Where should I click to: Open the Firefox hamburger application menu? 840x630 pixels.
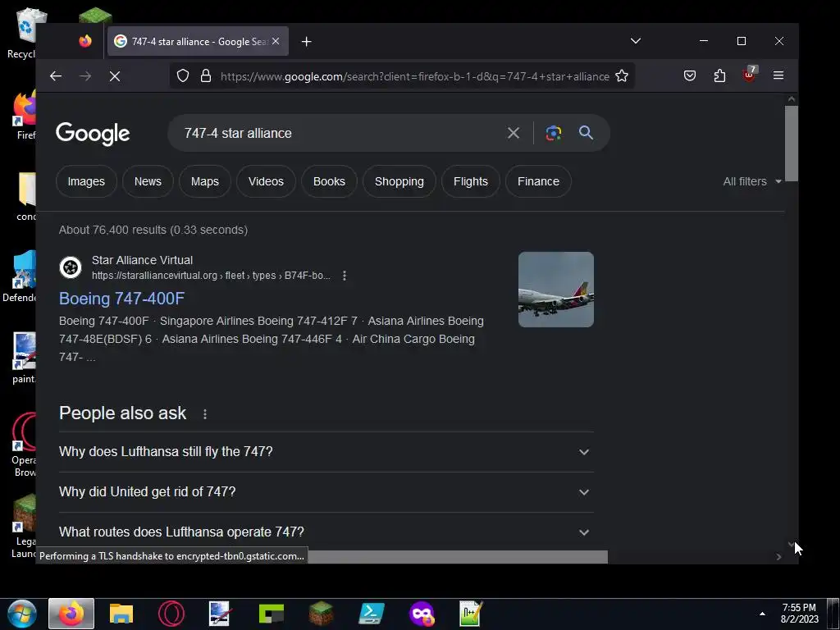click(x=778, y=76)
